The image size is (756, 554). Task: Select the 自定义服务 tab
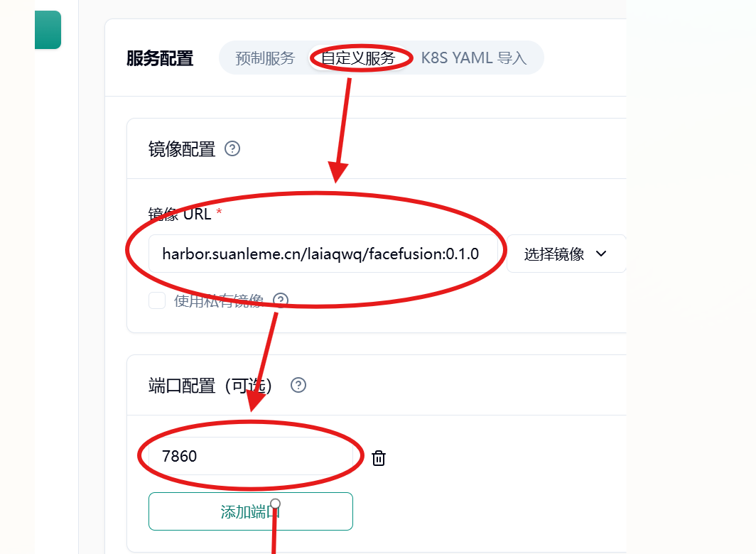tap(358, 58)
